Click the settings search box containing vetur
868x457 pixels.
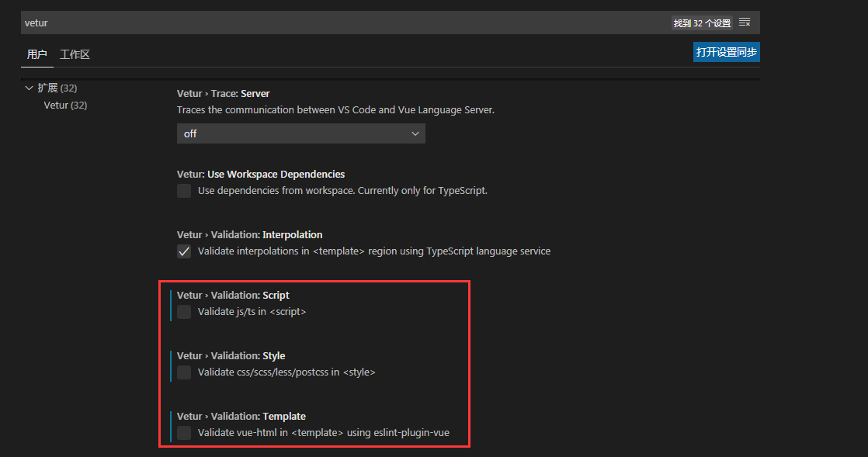tap(391, 23)
